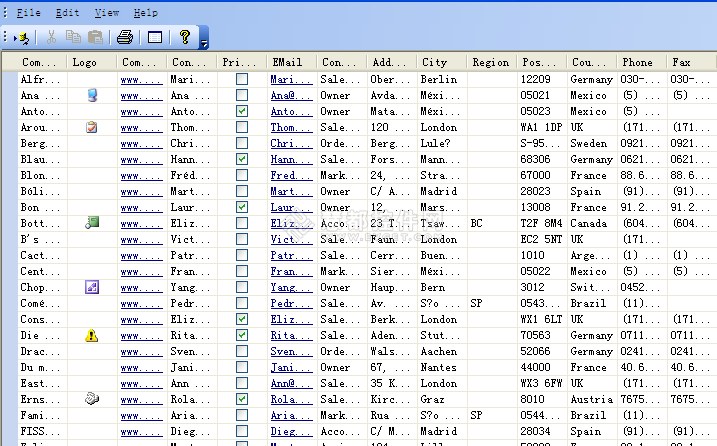Click the Cou... column header
Screen dimensions: 717x446
point(592,62)
